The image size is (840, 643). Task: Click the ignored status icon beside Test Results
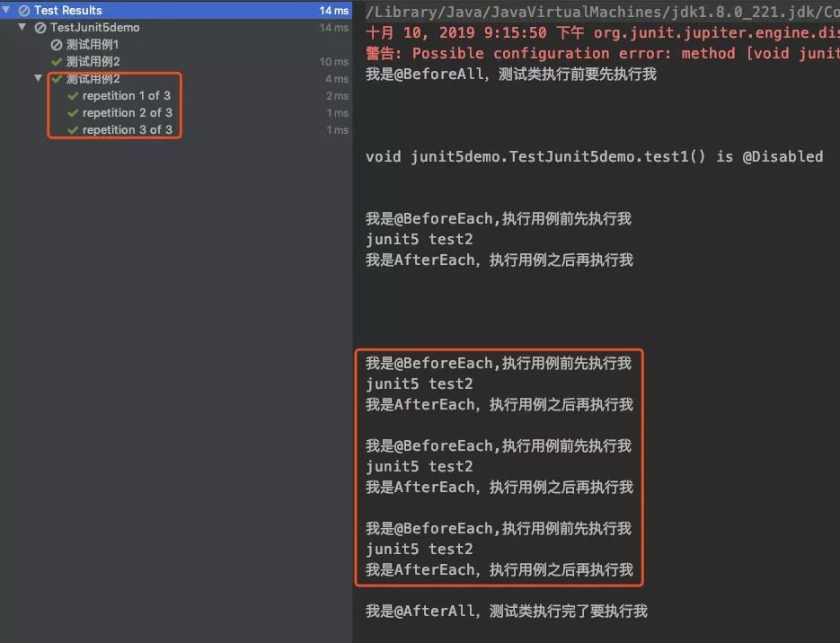point(24,10)
